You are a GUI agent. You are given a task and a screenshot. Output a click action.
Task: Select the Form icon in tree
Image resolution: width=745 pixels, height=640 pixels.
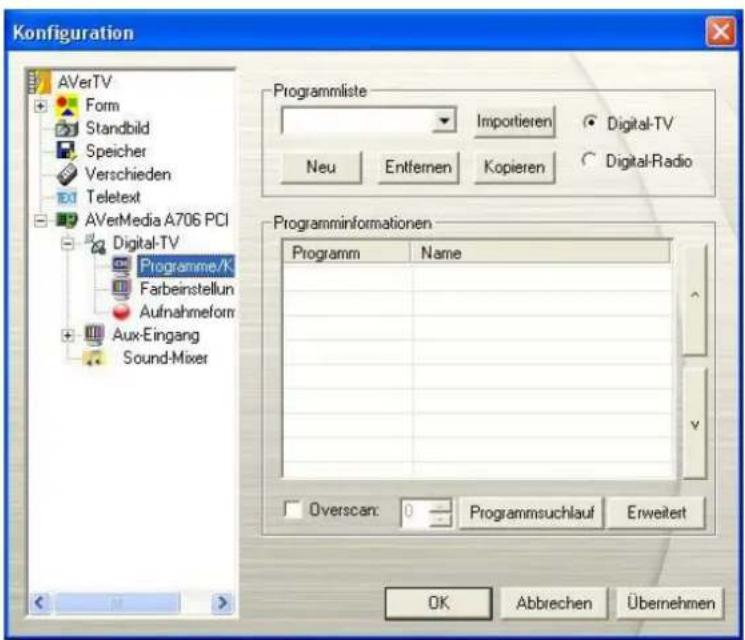(x=67, y=105)
